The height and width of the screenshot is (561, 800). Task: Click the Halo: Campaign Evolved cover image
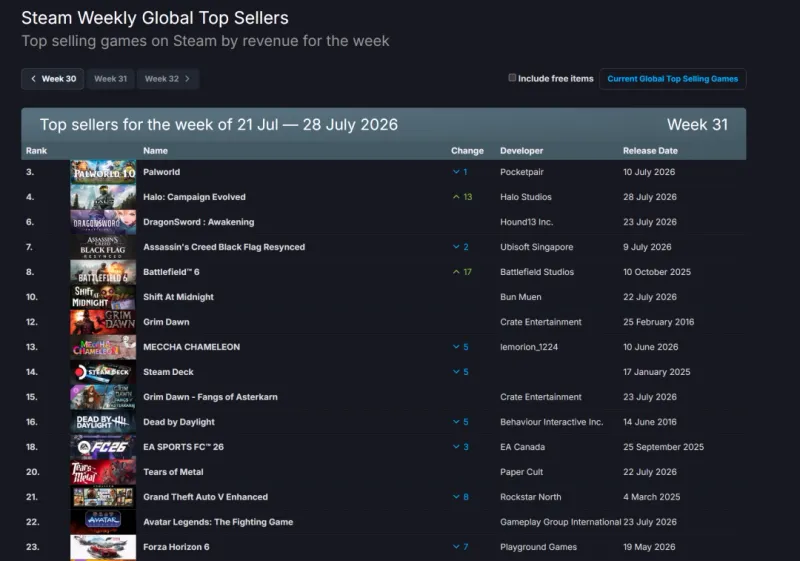[x=103, y=197]
